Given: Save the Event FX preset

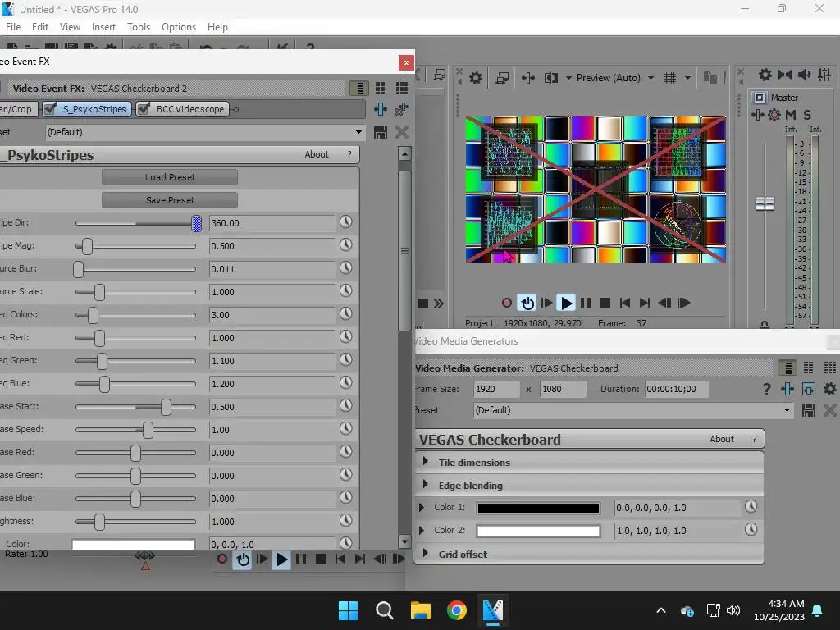Looking at the screenshot, I should pyautogui.click(x=381, y=132).
